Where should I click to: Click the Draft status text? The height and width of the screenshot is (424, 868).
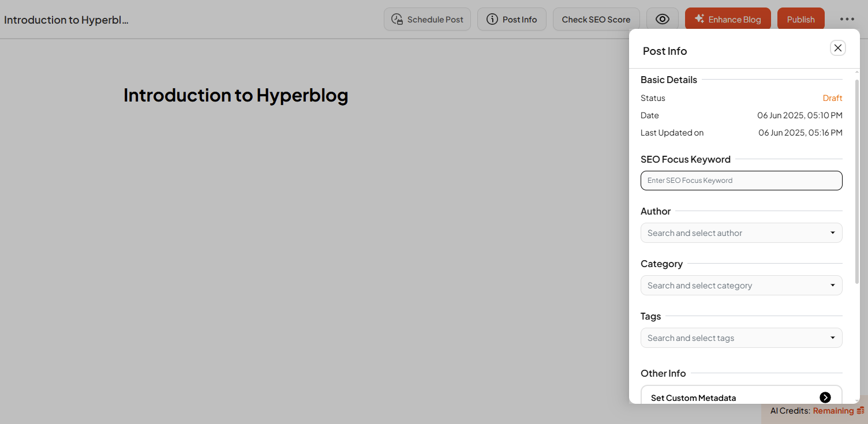[832, 98]
